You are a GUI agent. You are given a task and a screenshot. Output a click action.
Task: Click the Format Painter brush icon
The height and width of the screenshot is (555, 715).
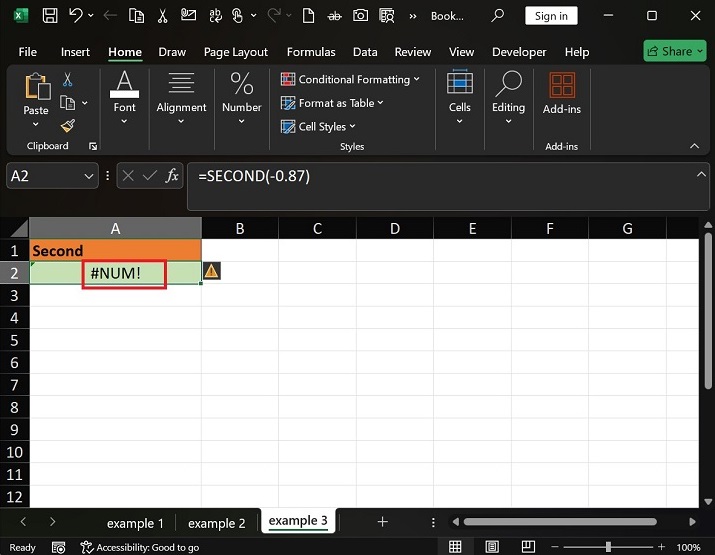click(x=68, y=125)
